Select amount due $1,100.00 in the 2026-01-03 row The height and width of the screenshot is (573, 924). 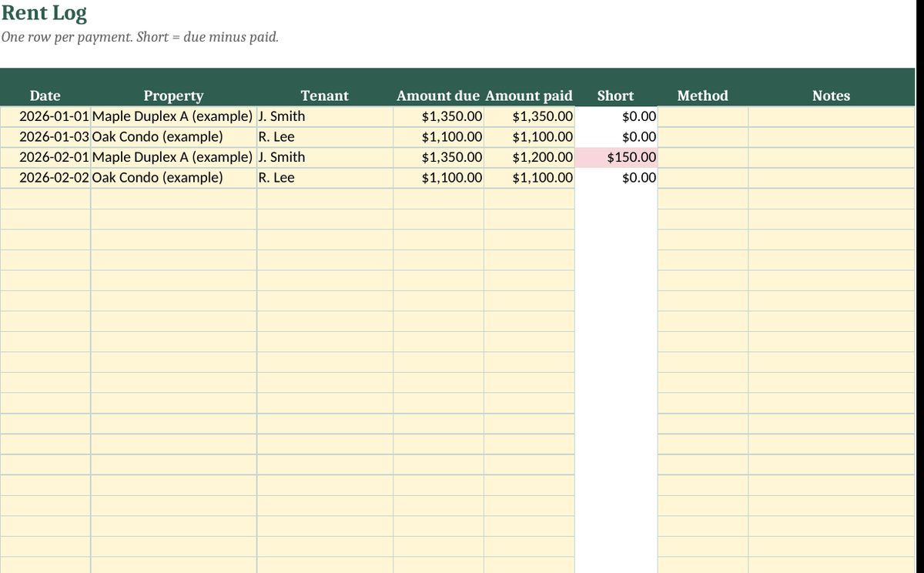(438, 137)
